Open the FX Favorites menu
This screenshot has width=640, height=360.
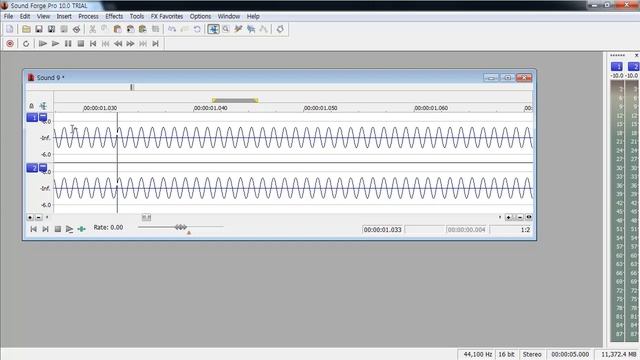point(167,16)
